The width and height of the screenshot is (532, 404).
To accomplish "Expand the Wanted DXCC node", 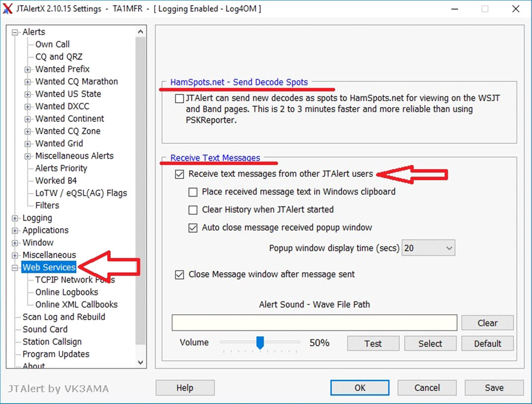I will pyautogui.click(x=28, y=107).
